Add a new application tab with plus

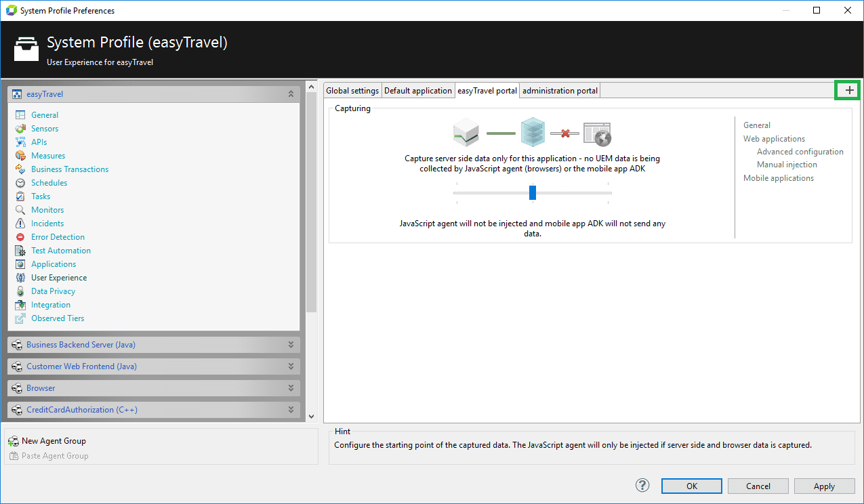(x=850, y=90)
